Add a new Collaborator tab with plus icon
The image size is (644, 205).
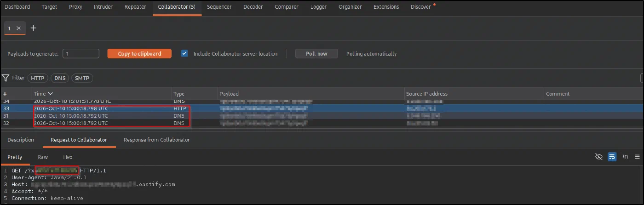(33, 28)
